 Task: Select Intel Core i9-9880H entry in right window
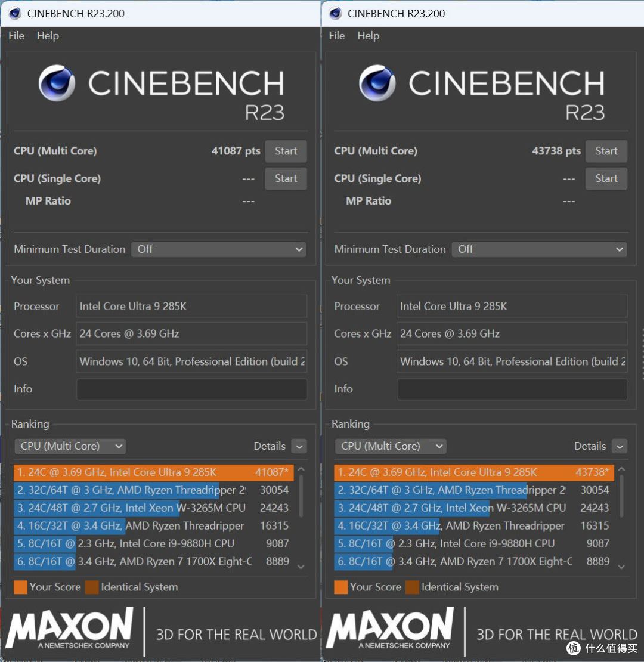(474, 544)
